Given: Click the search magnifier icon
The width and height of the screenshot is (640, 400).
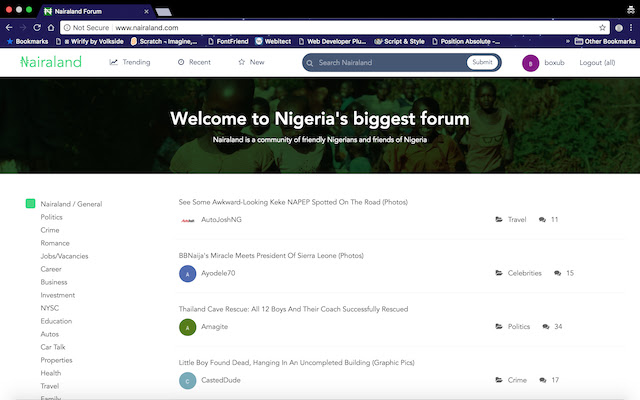Looking at the screenshot, I should coord(310,63).
